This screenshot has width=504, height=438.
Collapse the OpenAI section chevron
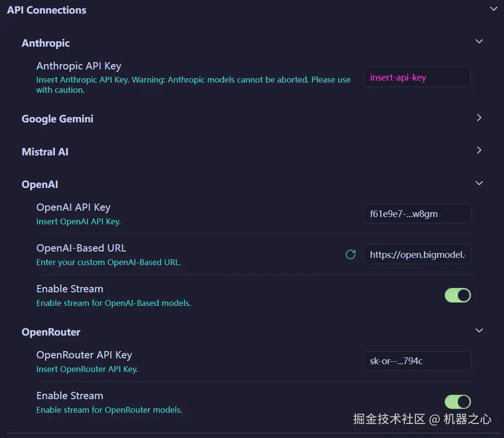(x=479, y=183)
